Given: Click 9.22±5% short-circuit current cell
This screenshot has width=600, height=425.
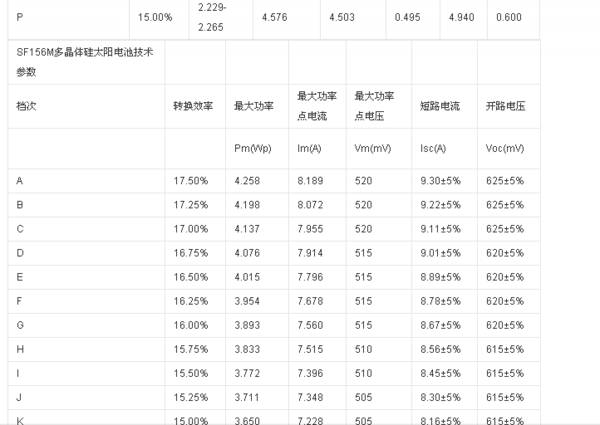Looking at the screenshot, I should (440, 205).
